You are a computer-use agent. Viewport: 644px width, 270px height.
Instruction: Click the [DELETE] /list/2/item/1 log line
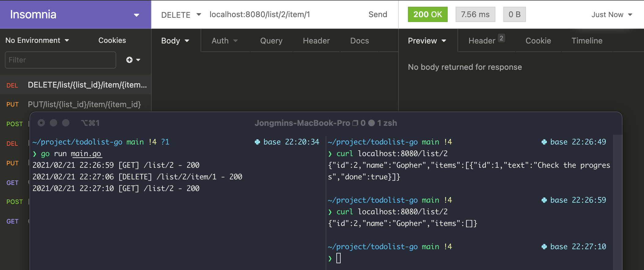point(137,177)
